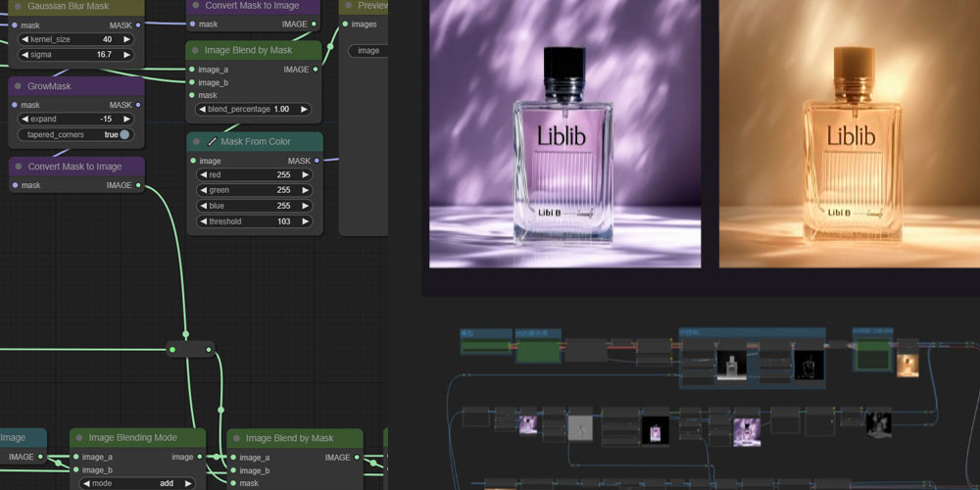Viewport: 980px width, 490px height.
Task: Increase the blue value arrow
Action: coord(305,206)
